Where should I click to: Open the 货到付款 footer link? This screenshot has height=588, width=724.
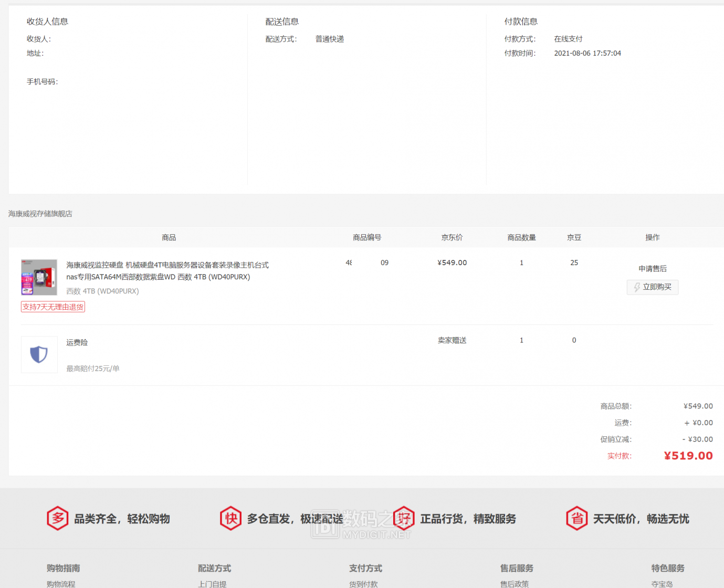coord(363,584)
